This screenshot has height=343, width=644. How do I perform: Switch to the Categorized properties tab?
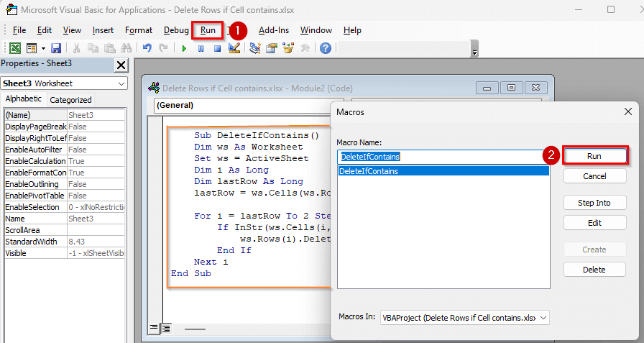(70, 100)
